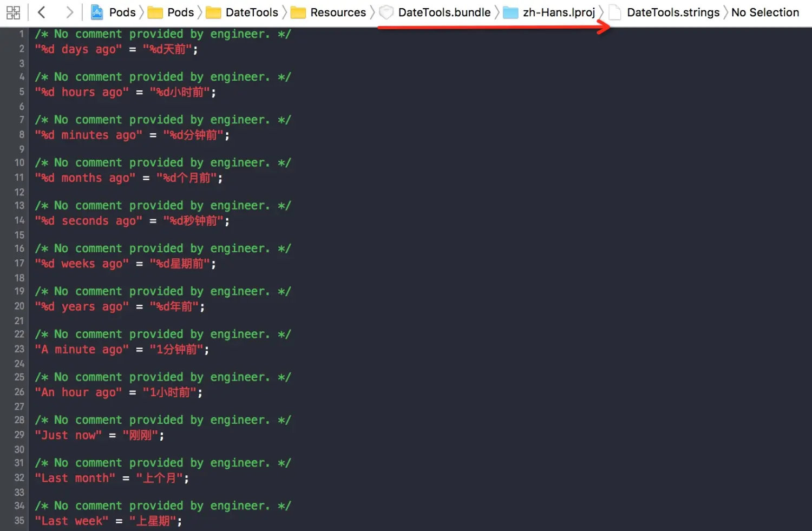
Task: Click the zh-Hans.lproj folder icon
Action: [510, 12]
